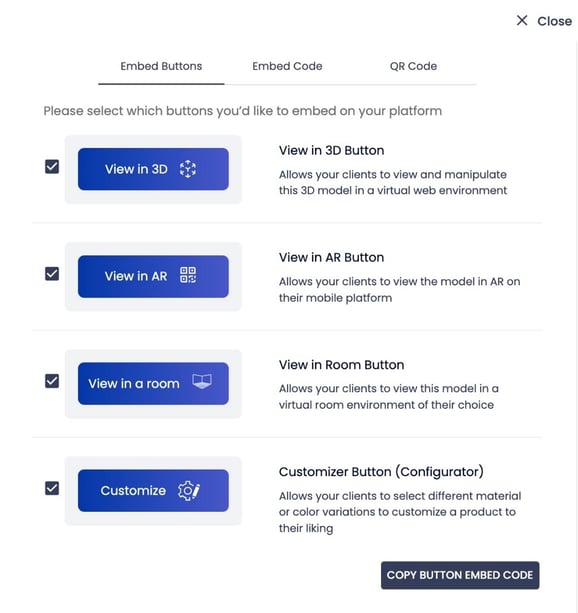
Task: Click the View in AR preview button text
Action: point(136,276)
